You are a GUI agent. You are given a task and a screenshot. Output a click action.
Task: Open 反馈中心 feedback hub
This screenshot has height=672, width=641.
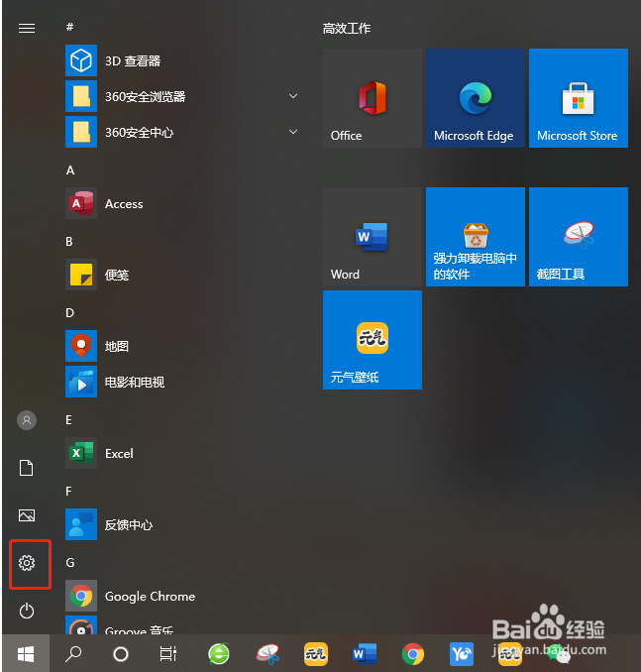182,524
